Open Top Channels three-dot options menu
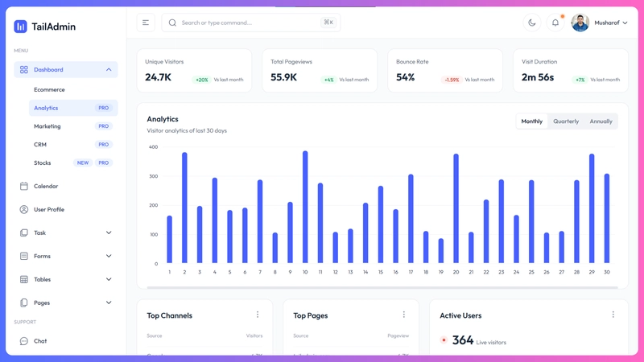The height and width of the screenshot is (362, 644). (258, 315)
